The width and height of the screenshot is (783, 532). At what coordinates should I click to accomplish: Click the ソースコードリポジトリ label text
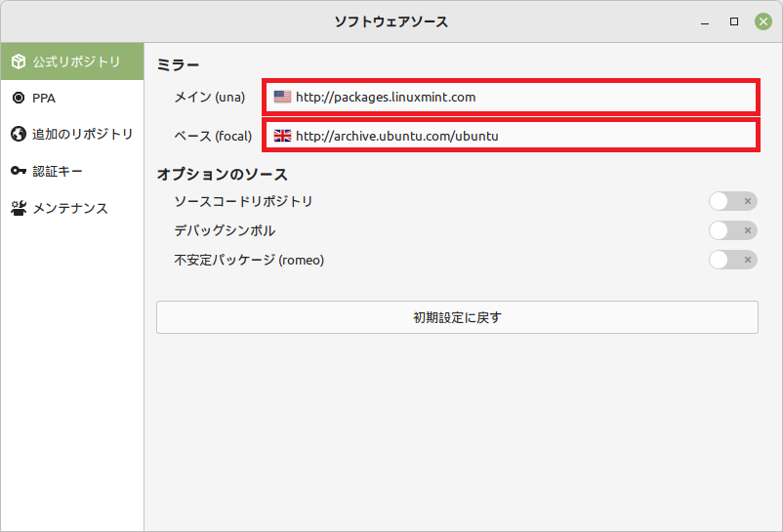tap(243, 201)
